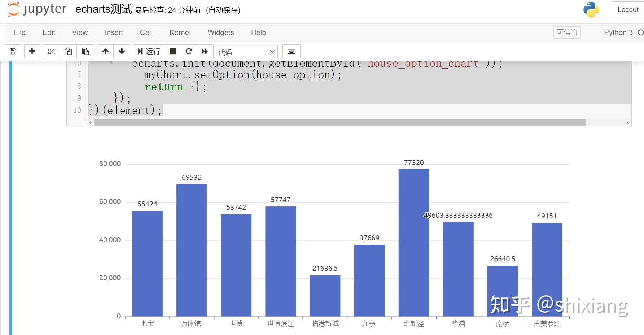Image resolution: width=644 pixels, height=335 pixels.
Task: Open the Widgets menu
Action: click(221, 32)
